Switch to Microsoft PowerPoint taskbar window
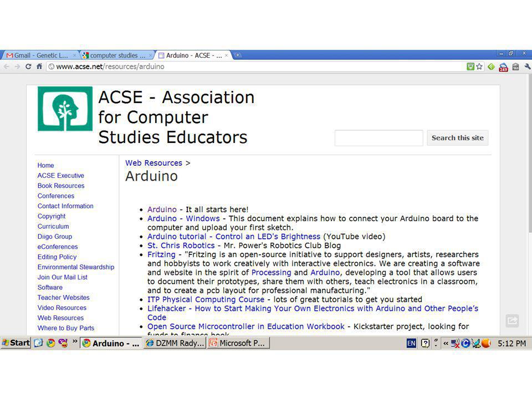The image size is (532, 399). 238,343
